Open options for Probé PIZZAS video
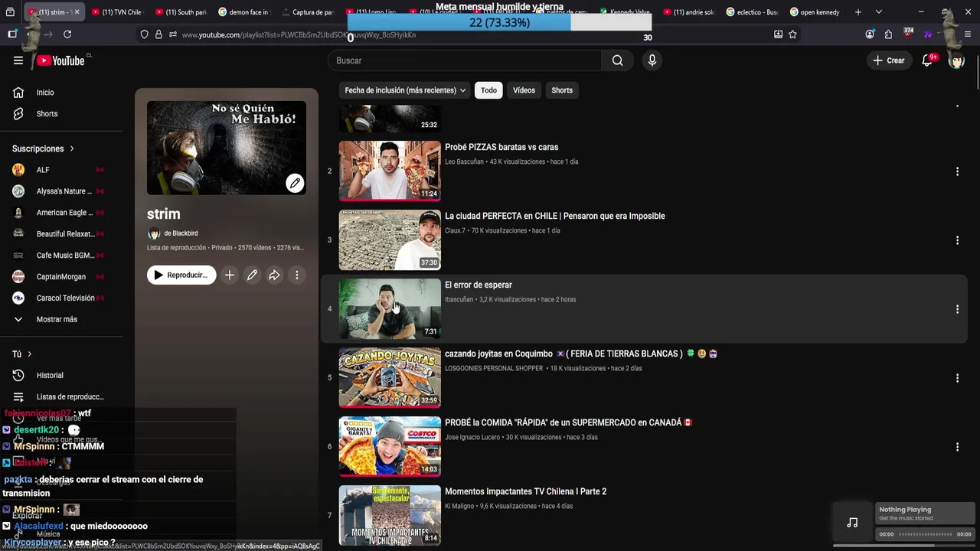The image size is (980, 551). (957, 171)
